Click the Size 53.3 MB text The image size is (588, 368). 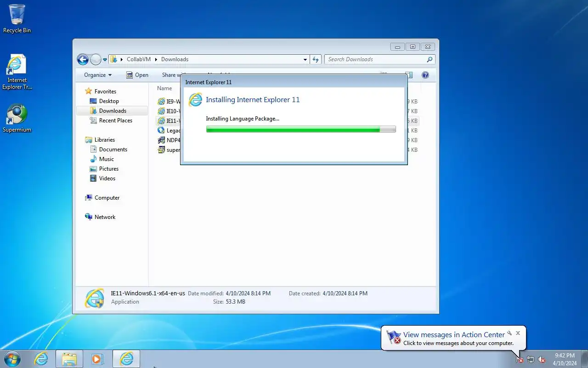[x=229, y=302]
